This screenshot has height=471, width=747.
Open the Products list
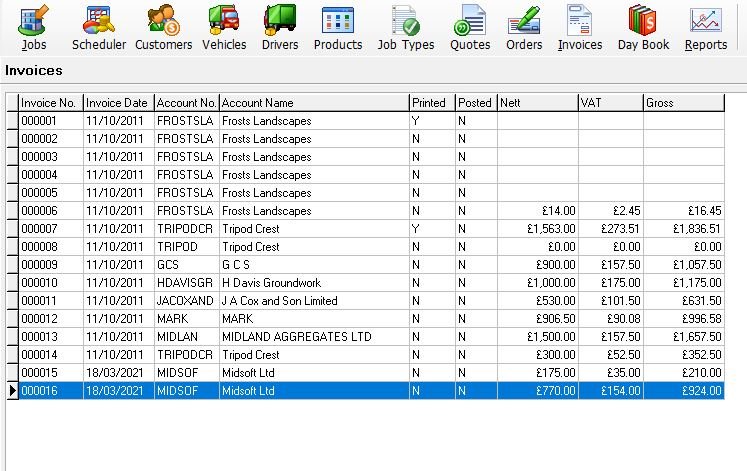coord(338,28)
